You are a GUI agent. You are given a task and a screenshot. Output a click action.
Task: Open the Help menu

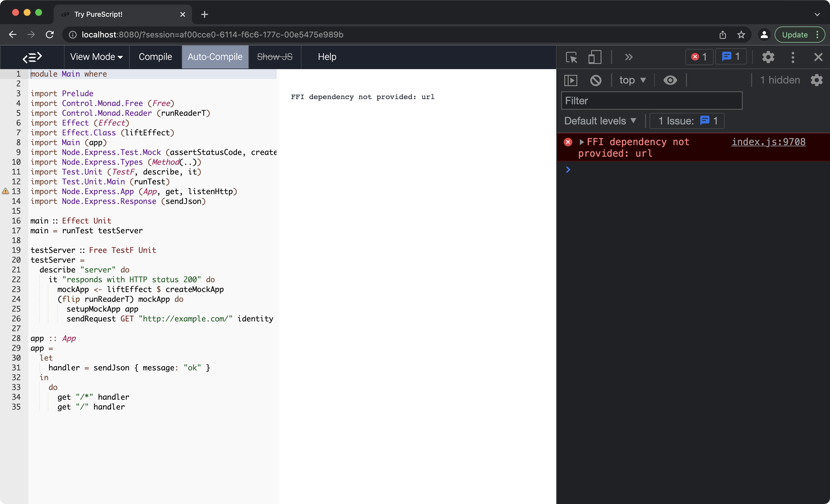coord(327,57)
